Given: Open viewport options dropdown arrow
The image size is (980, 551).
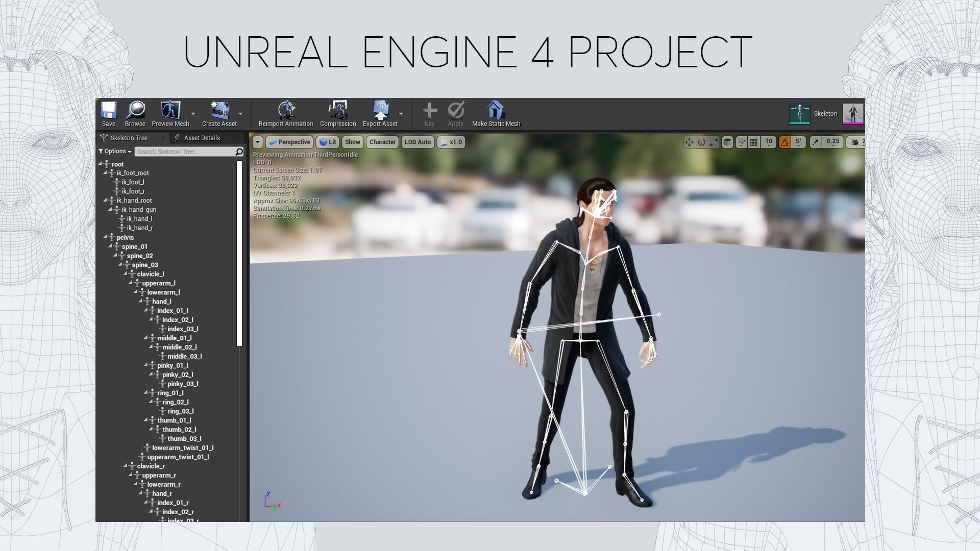Looking at the screenshot, I should pos(258,142).
